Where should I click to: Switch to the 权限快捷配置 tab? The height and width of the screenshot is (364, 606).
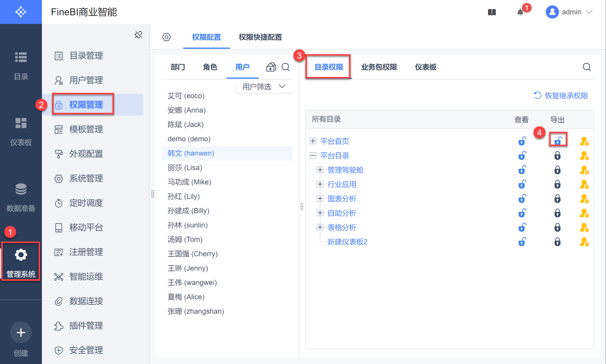tap(260, 37)
